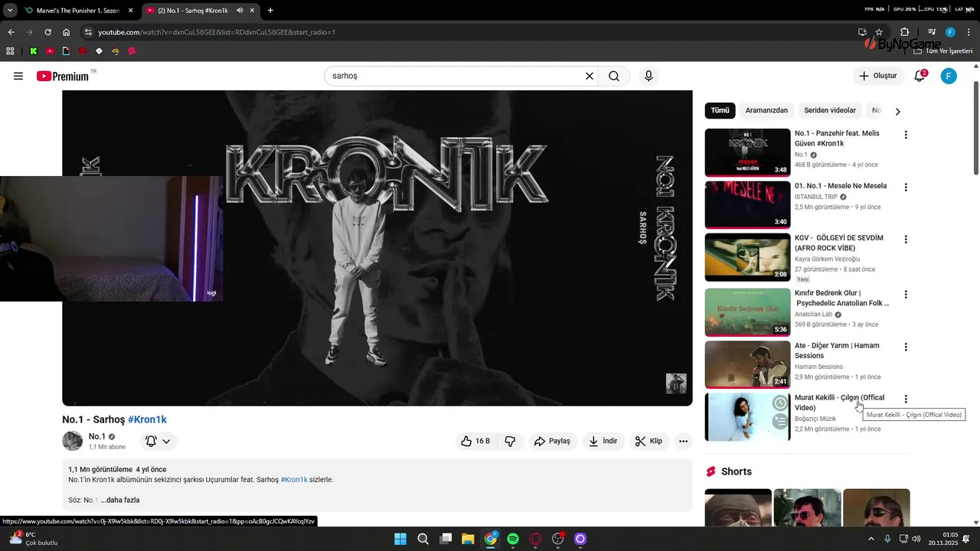Viewport: 980px width, 551px height.
Task: Click the Chrome address bar URL
Action: [217, 32]
